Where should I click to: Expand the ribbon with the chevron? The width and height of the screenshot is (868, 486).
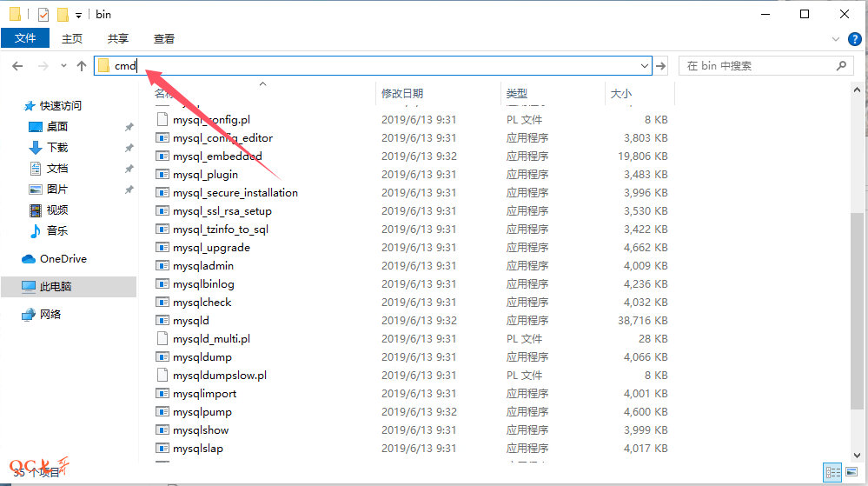(838, 39)
